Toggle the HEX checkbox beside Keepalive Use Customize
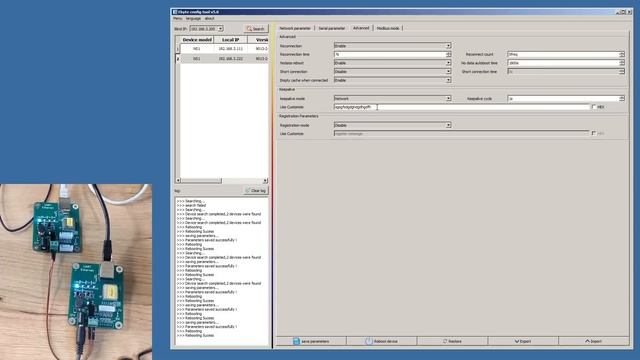 tap(594, 107)
